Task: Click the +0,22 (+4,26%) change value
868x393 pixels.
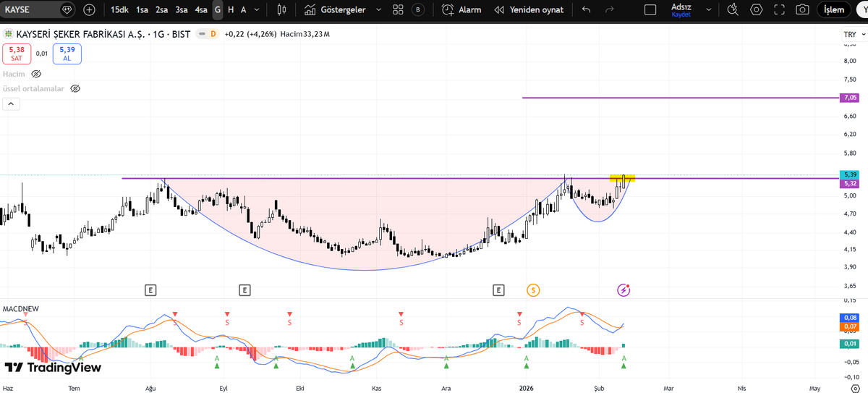Action: coord(250,34)
